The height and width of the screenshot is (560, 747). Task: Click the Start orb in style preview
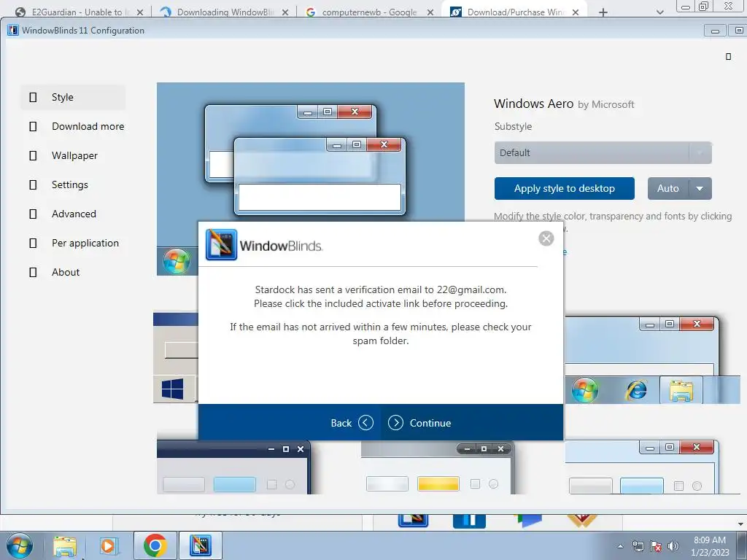(x=177, y=261)
